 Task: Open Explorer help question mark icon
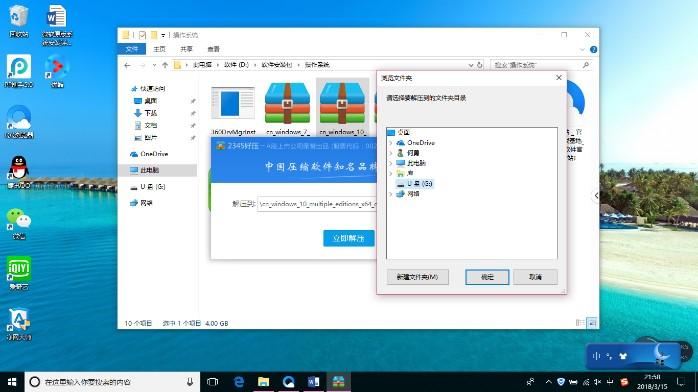[593, 49]
